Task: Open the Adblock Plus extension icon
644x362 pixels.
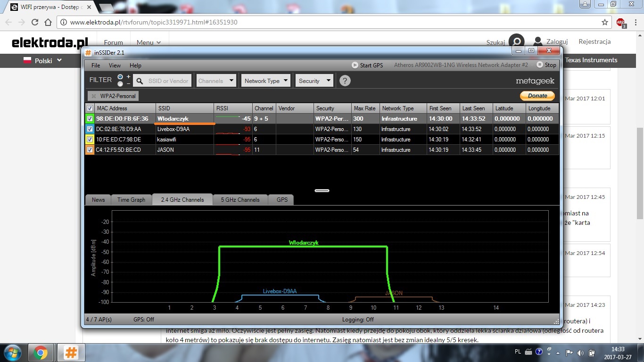Action: pos(621,23)
